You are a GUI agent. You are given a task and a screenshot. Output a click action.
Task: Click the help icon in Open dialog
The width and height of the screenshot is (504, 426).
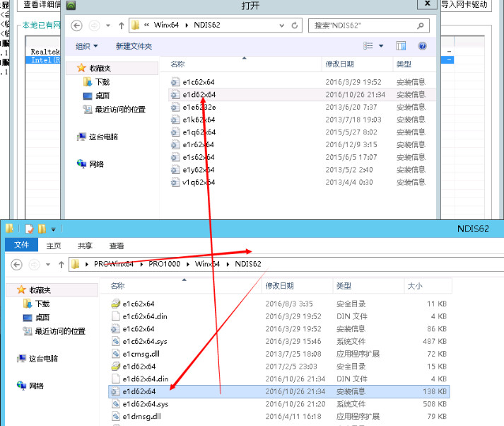tap(422, 46)
